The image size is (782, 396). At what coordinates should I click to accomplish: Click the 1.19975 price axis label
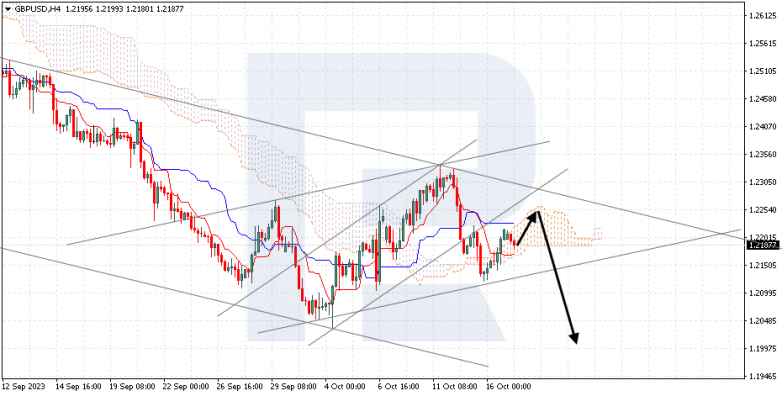[762, 349]
